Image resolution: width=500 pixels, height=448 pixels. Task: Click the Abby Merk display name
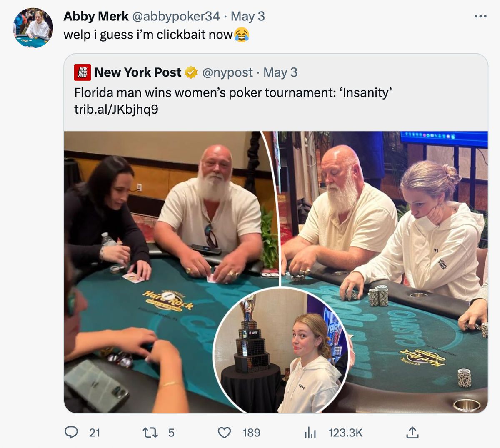96,16
